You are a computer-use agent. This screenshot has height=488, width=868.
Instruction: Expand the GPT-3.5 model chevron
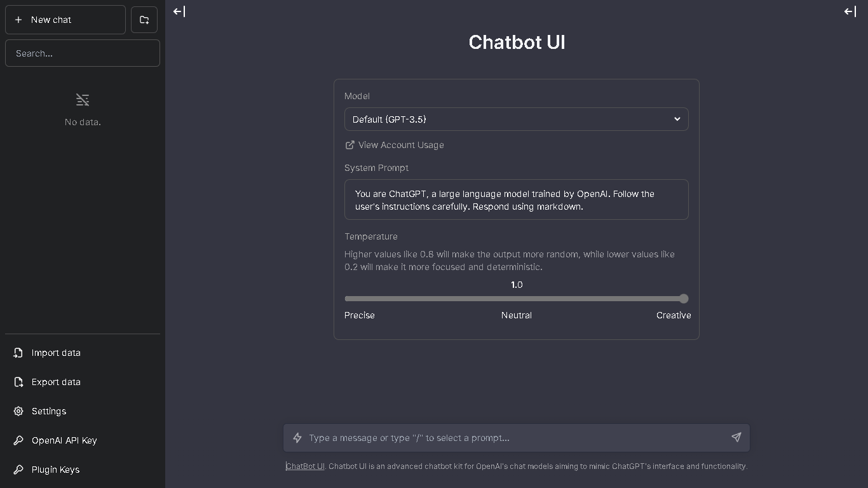(677, 119)
